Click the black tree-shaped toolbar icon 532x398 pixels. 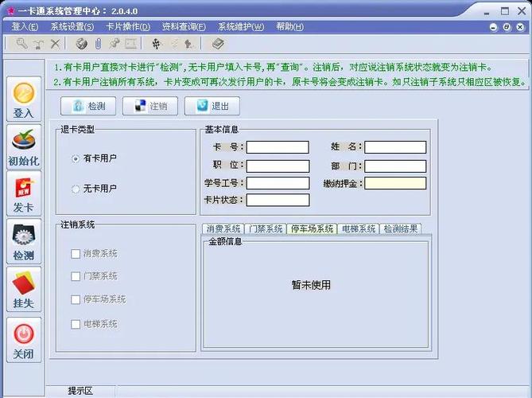pyautogui.click(x=156, y=44)
